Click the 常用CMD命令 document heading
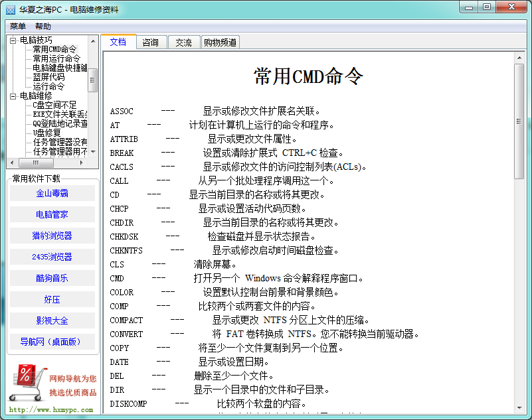 308,76
